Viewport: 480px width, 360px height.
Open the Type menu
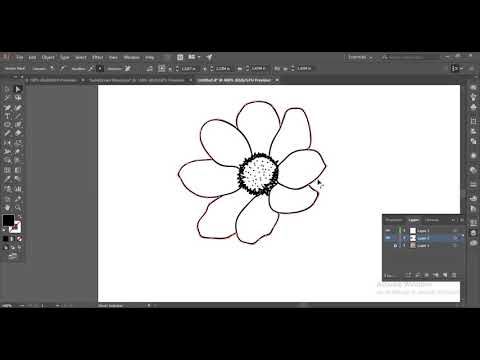[x=65, y=57]
